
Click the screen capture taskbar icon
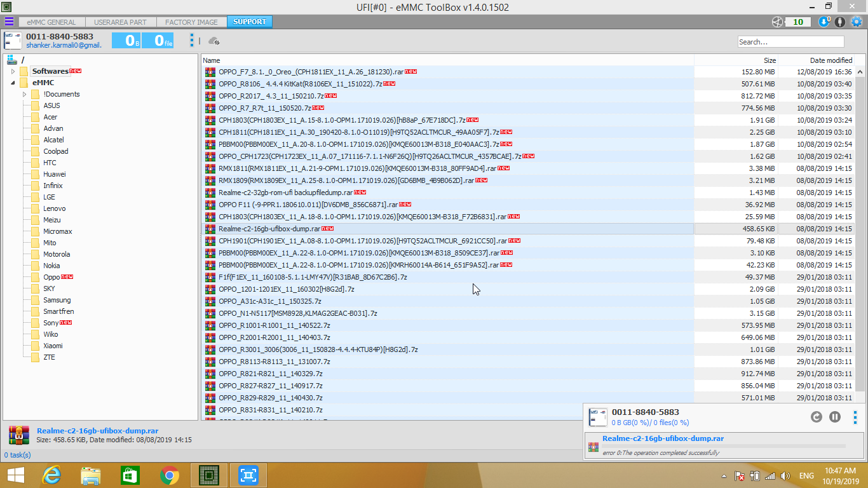[x=248, y=475]
